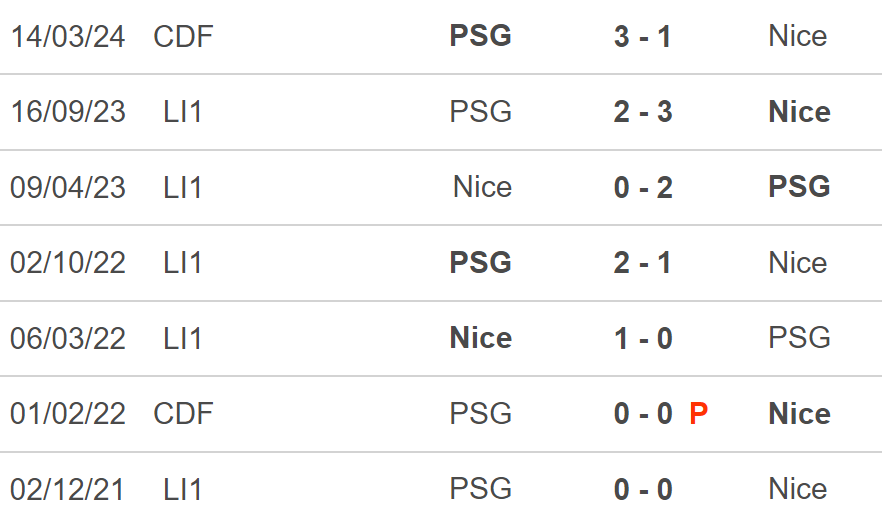Image resolution: width=882 pixels, height=524 pixels.
Task: Open the 0 - 2 score on 09/04/23
Action: pyautogui.click(x=643, y=188)
